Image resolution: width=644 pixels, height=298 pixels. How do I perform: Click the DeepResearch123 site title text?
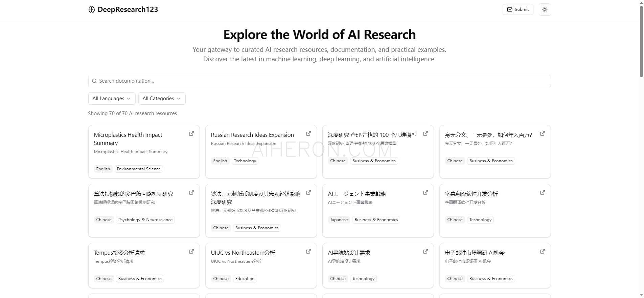pyautogui.click(x=128, y=9)
